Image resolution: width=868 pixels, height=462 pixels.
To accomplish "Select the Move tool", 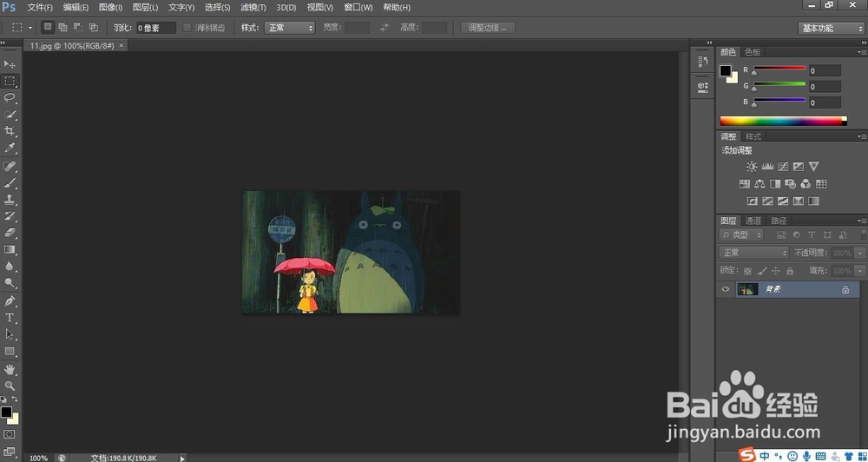I will click(10, 64).
